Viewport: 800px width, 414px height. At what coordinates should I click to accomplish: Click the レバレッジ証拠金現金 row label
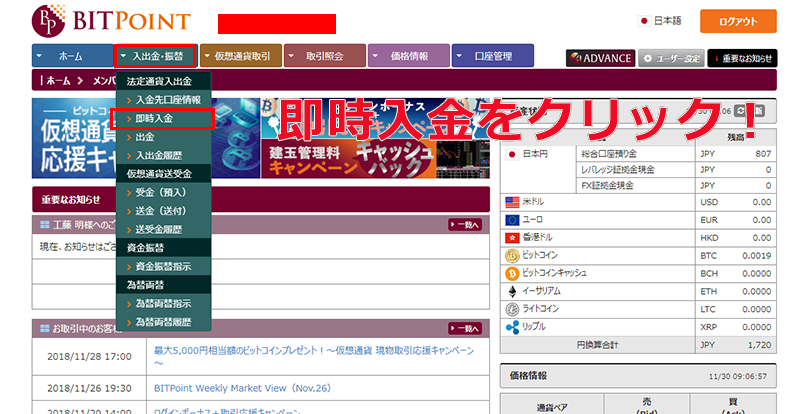617,169
